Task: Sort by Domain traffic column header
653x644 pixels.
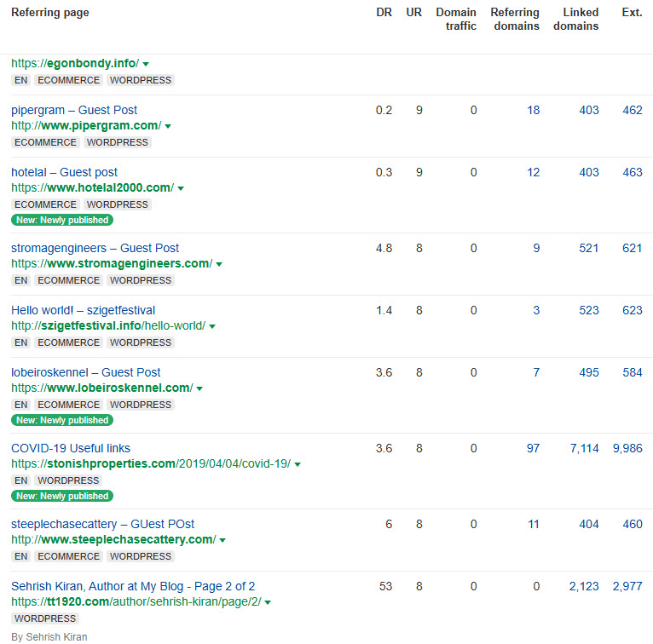Action: click(456, 19)
